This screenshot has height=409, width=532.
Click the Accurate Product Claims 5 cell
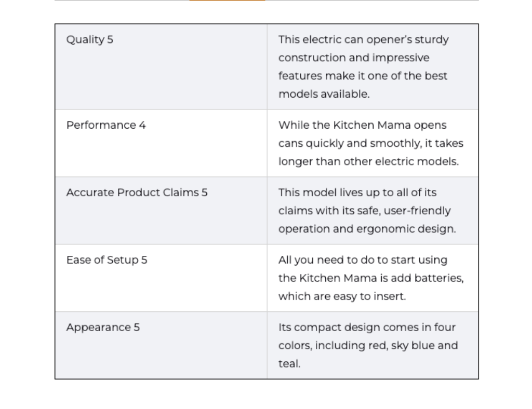tap(161, 210)
